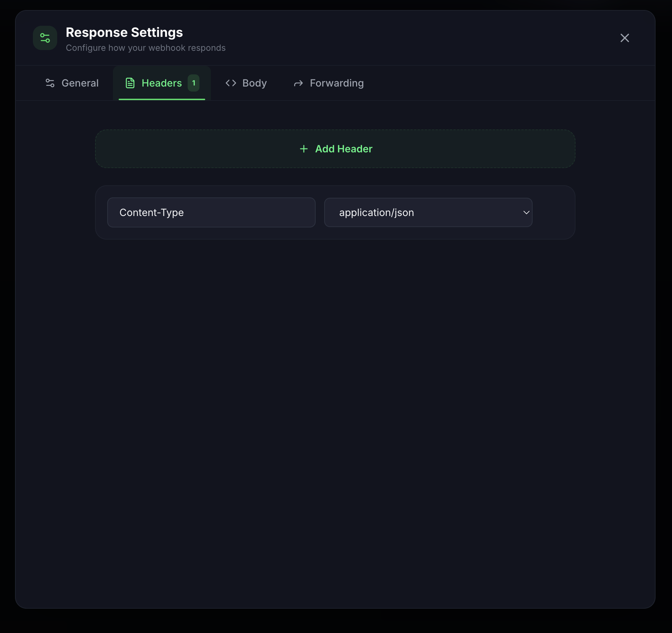Click the Headers count badge showing 1

click(x=194, y=83)
